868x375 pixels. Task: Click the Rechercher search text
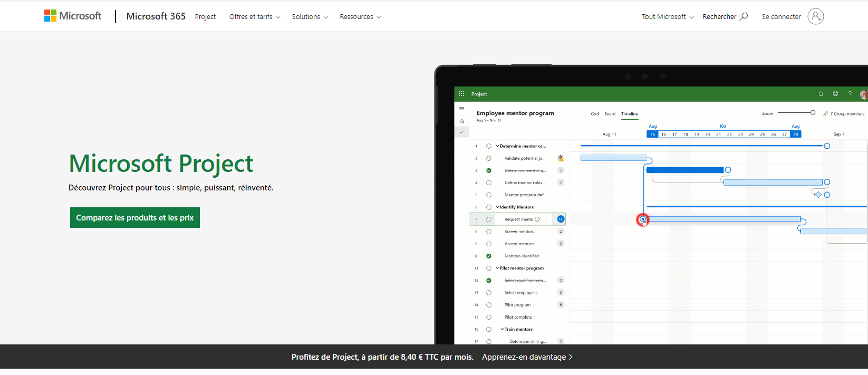coord(719,17)
